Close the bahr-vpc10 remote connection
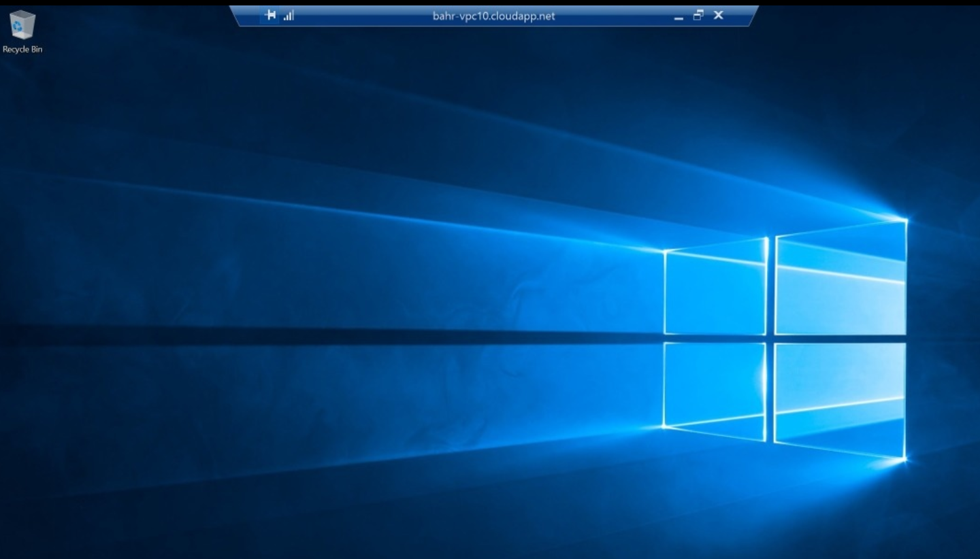Screen dimensions: 980x559 pyautogui.click(x=718, y=15)
